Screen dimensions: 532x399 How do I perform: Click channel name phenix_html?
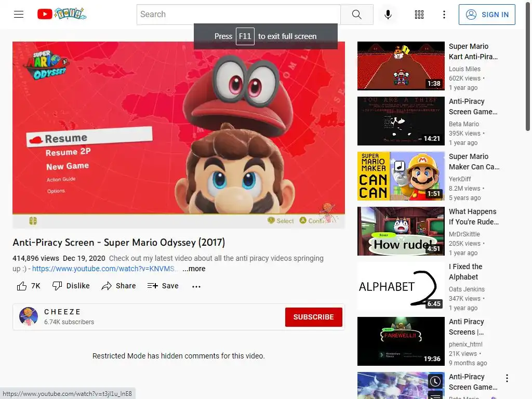pyautogui.click(x=465, y=344)
